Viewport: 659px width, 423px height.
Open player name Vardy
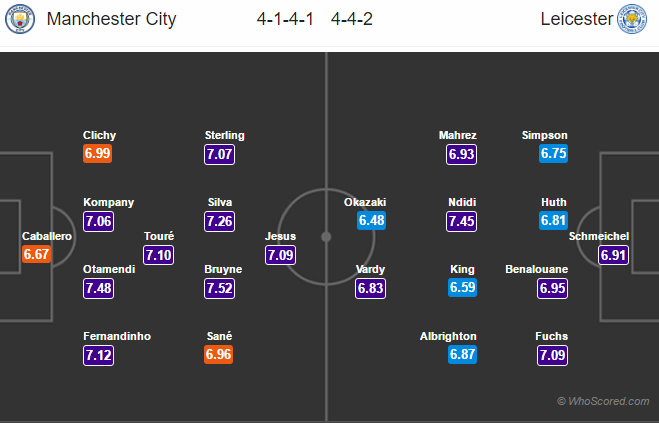pos(369,269)
